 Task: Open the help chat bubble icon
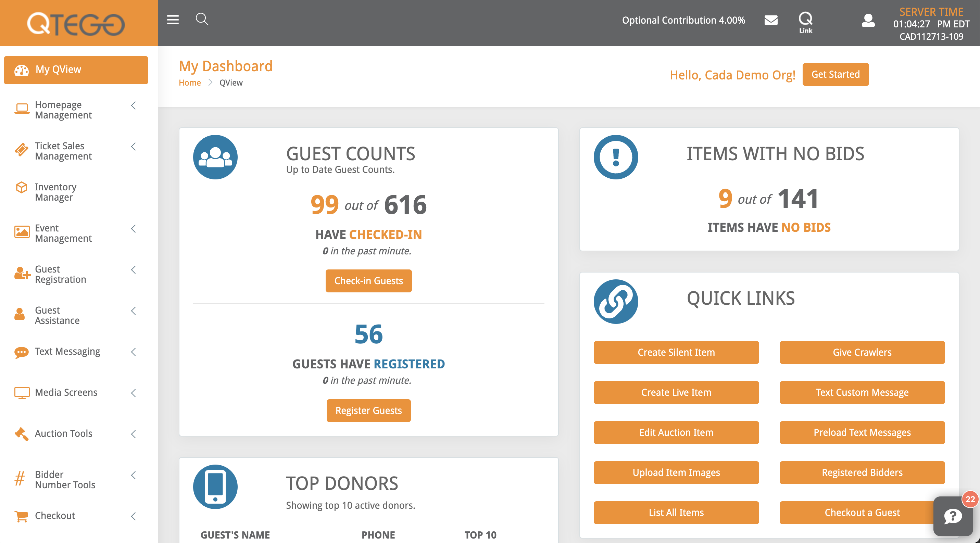(x=952, y=516)
